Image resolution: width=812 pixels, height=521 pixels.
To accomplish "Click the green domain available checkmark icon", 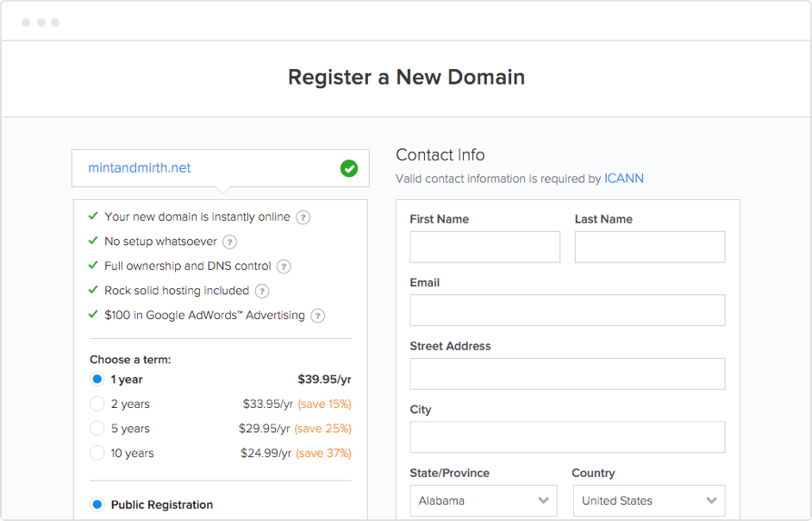I will [349, 168].
